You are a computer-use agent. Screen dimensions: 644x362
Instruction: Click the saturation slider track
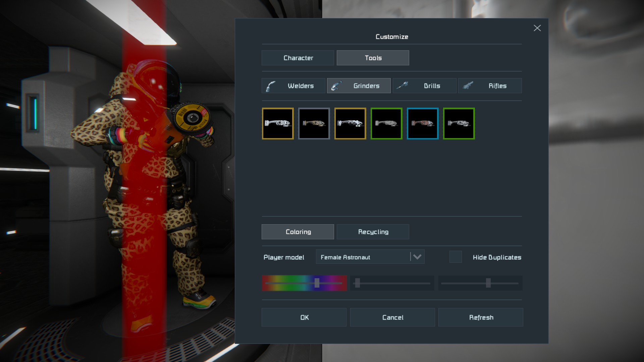click(392, 283)
